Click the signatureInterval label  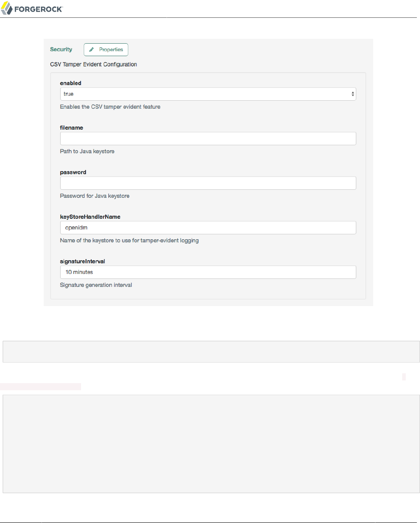tap(82, 261)
